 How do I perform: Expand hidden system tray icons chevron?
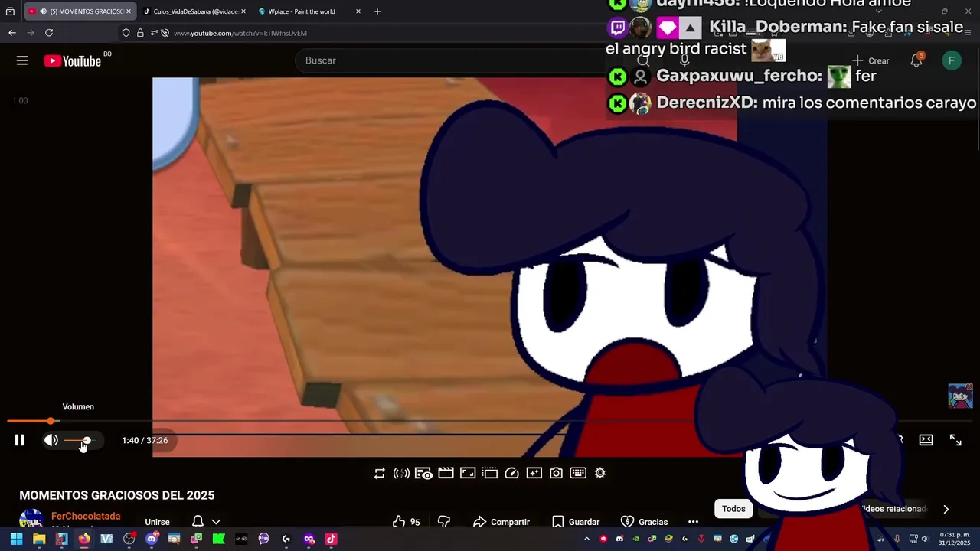(587, 539)
